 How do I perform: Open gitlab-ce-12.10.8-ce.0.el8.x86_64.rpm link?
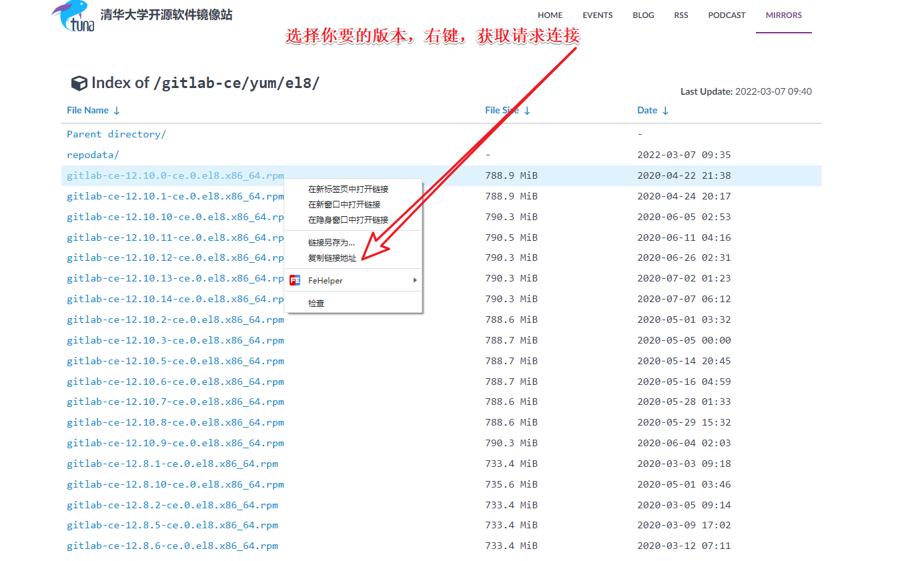(x=175, y=422)
